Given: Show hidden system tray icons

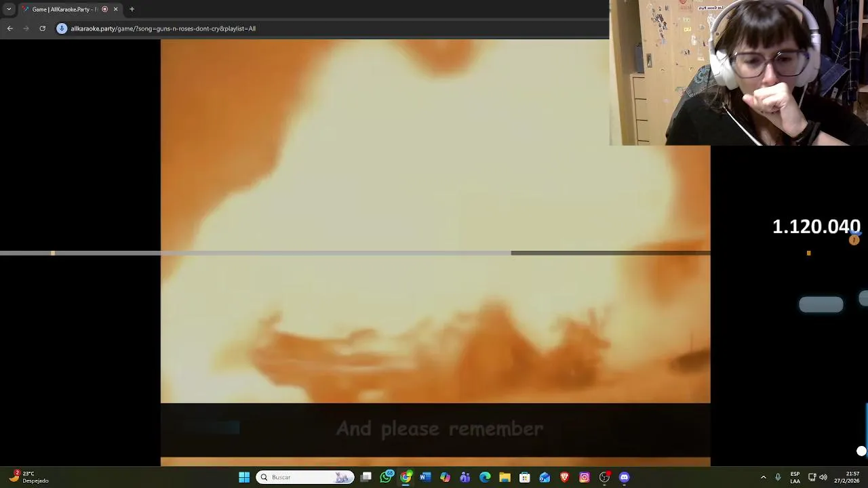Looking at the screenshot, I should click(763, 477).
